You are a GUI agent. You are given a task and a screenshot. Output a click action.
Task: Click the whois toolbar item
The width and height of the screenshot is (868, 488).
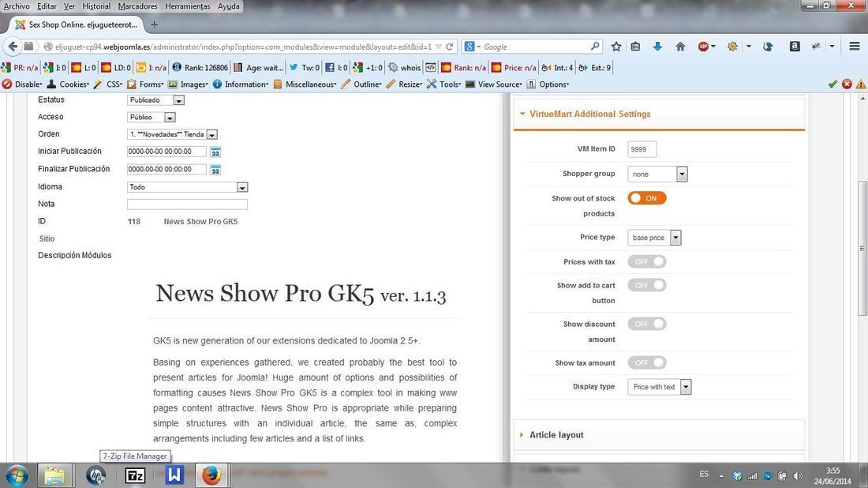tap(404, 68)
